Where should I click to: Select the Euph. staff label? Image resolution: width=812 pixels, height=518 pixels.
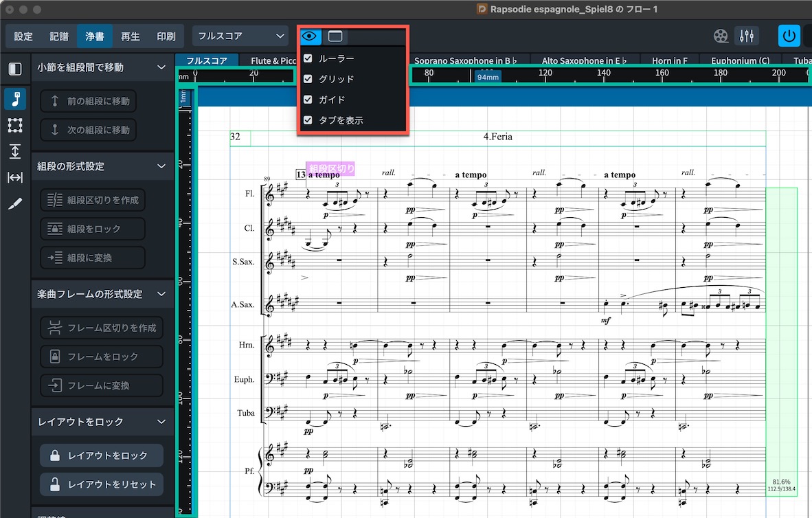click(x=245, y=380)
